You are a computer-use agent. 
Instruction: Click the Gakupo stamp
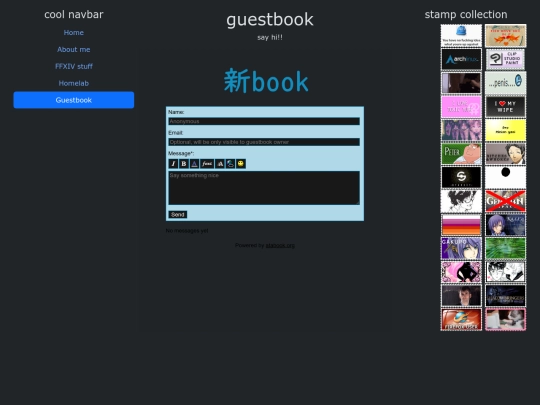pos(461,248)
